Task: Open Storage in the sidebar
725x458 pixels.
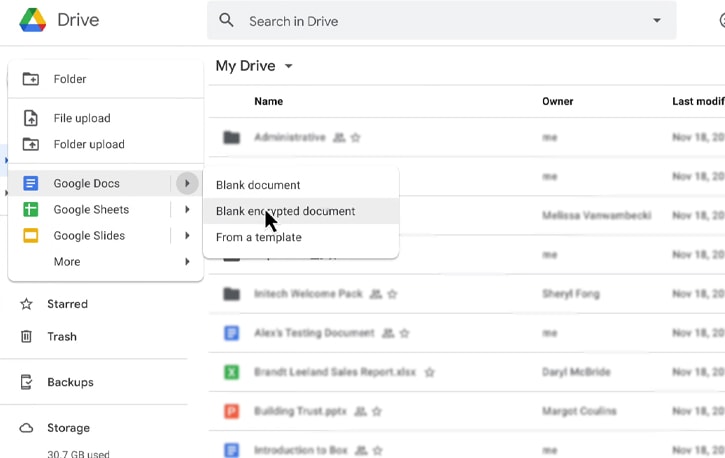Action: pos(68,428)
